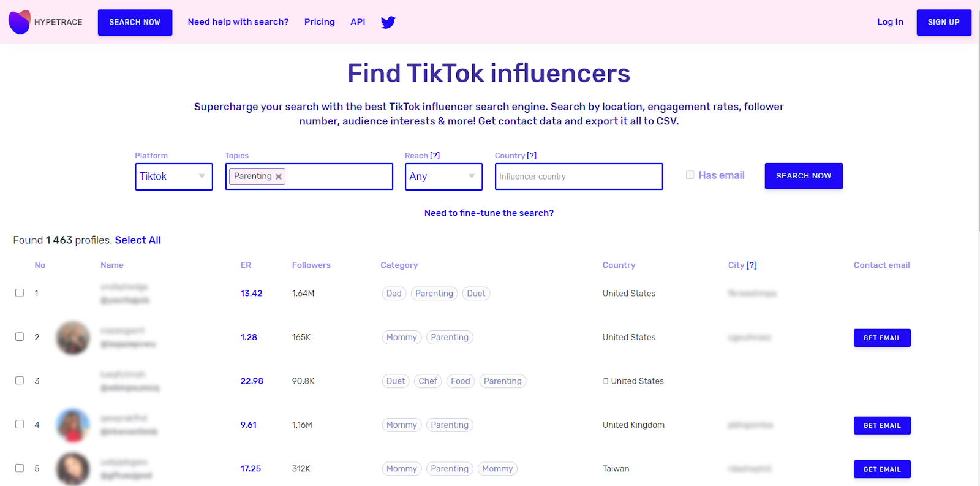Check the row 3 profile checkbox
Viewport: 980px width, 486px height.
20,381
